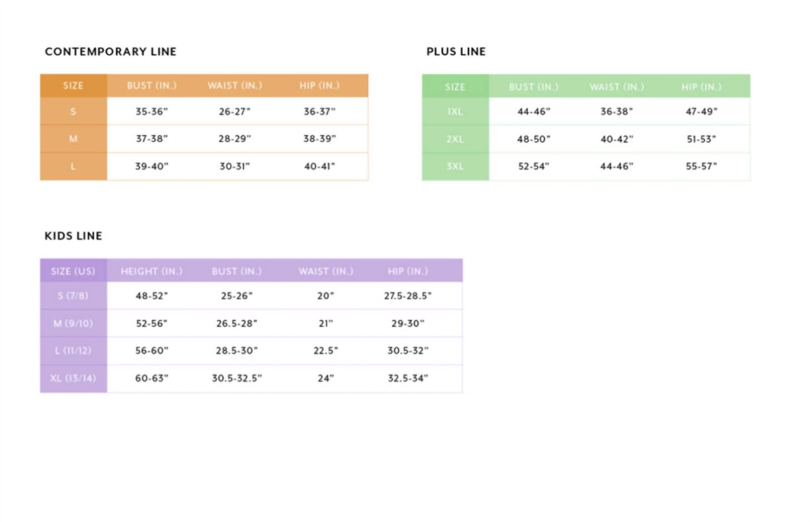Screen dimensions: 812x522
Task: Click the 22.5" waist measurement
Action: tap(326, 351)
